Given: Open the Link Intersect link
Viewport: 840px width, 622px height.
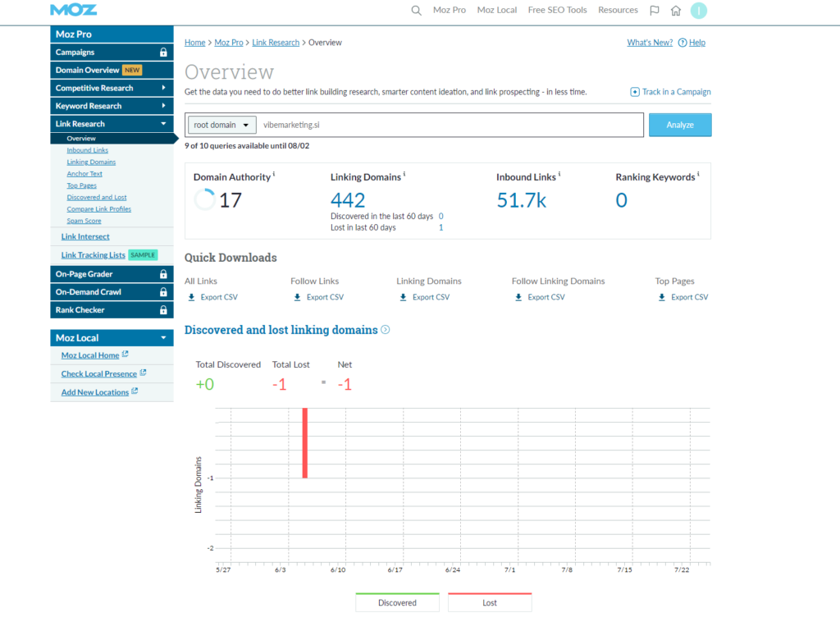Looking at the screenshot, I should click(85, 236).
